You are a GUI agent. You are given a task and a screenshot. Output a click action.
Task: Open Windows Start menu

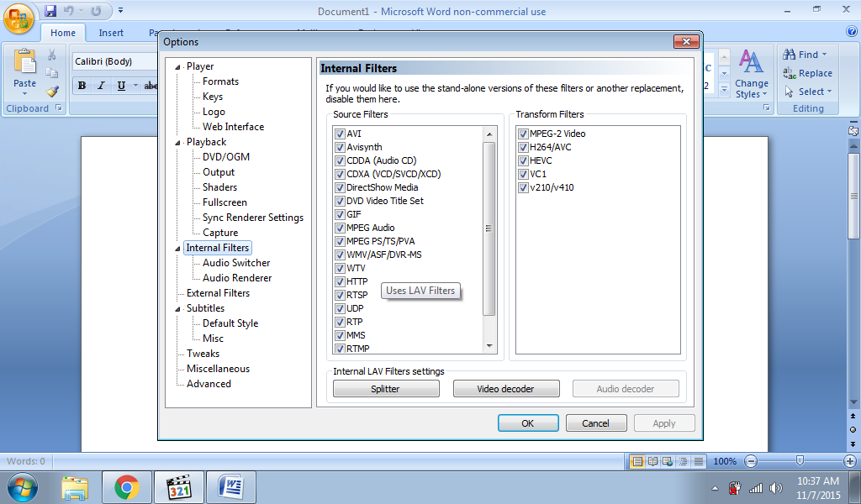click(23, 487)
